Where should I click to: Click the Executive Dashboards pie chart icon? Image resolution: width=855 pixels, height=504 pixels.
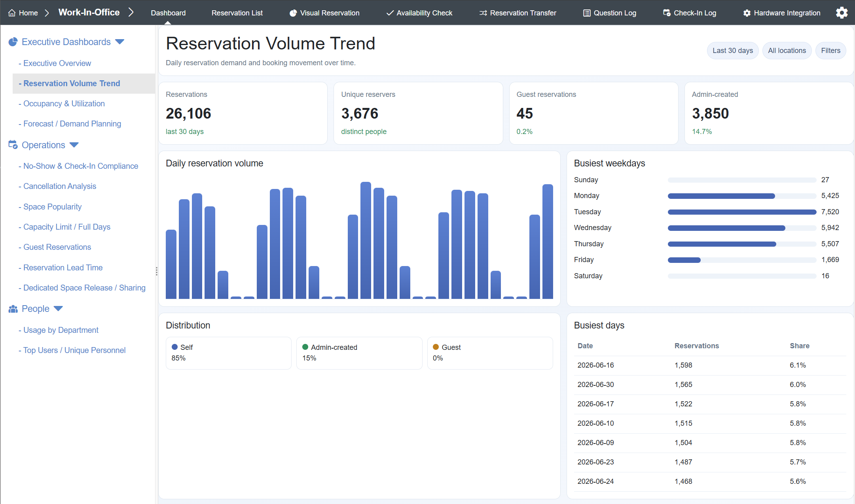(13, 42)
